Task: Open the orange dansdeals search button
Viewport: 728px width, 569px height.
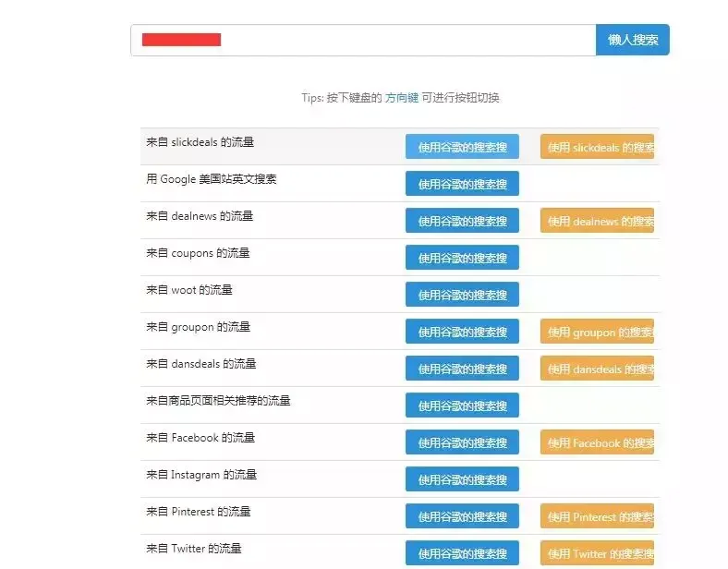Action: coord(597,369)
